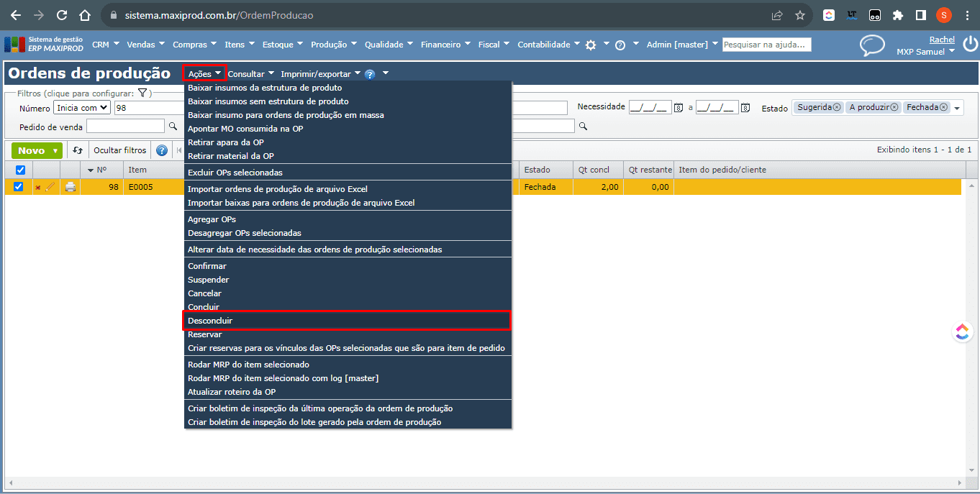Click the first Necessidade date field
This screenshot has height=494, width=980.
(x=650, y=107)
